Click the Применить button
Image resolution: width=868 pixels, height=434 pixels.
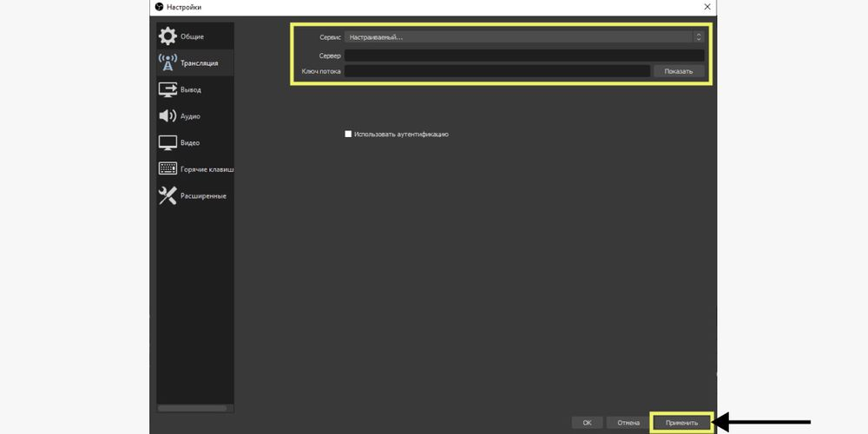point(681,423)
